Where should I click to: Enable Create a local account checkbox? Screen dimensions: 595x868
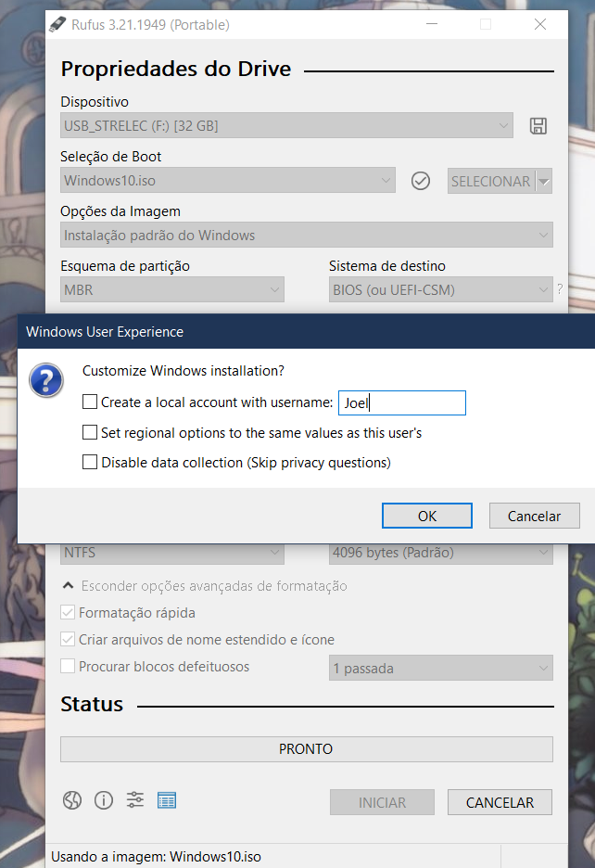90,402
